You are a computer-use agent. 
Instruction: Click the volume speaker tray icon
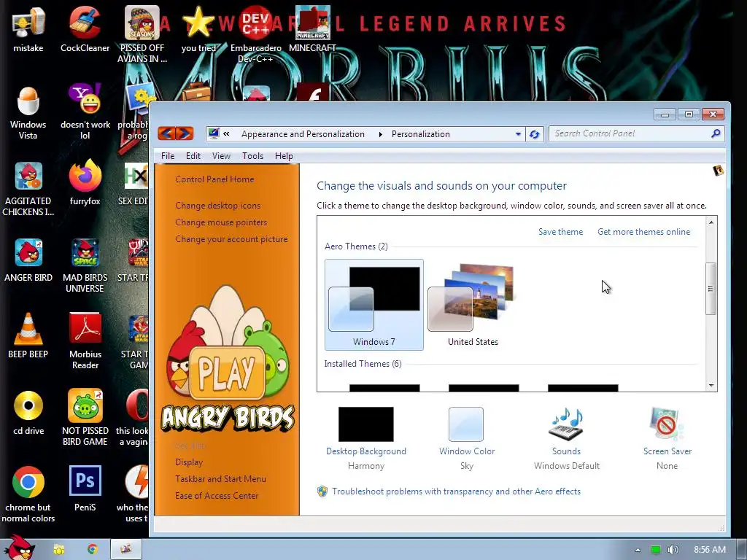coord(673,550)
